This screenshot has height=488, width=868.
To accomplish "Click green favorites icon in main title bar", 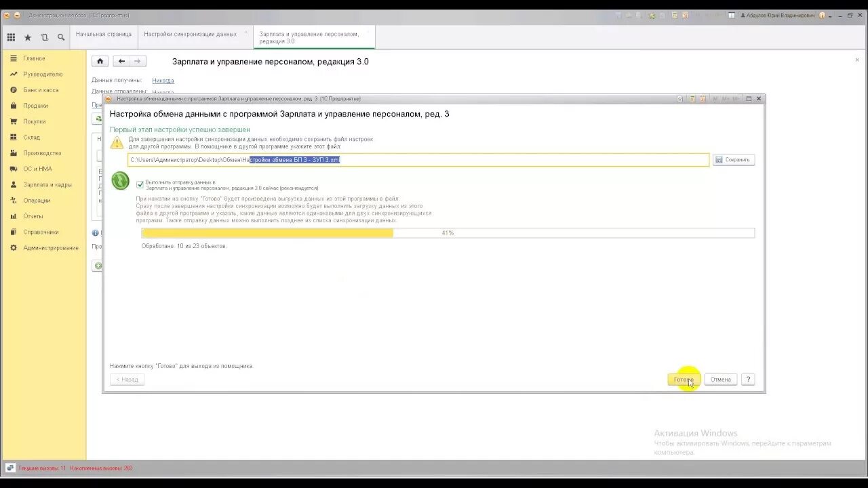I will click(652, 15).
